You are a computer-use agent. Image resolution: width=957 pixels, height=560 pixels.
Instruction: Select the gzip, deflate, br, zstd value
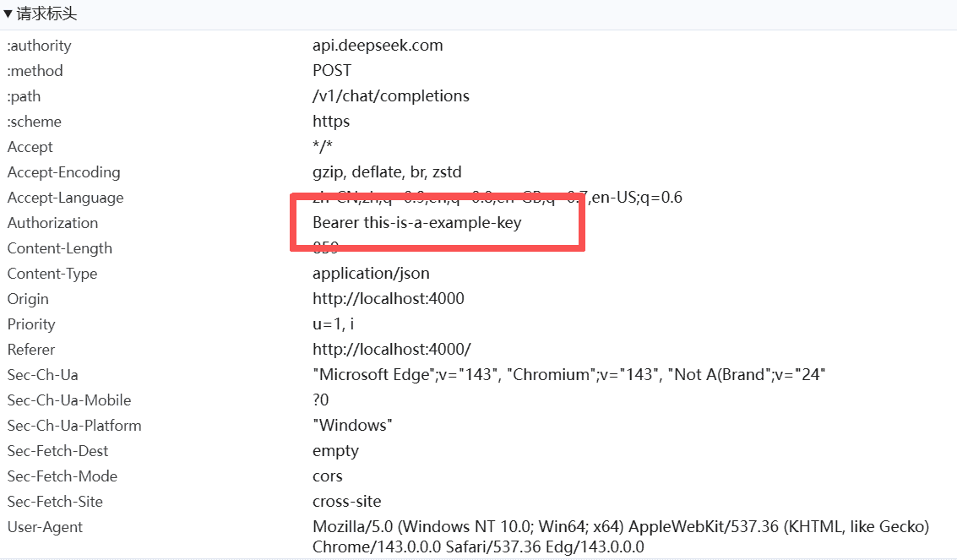(387, 172)
